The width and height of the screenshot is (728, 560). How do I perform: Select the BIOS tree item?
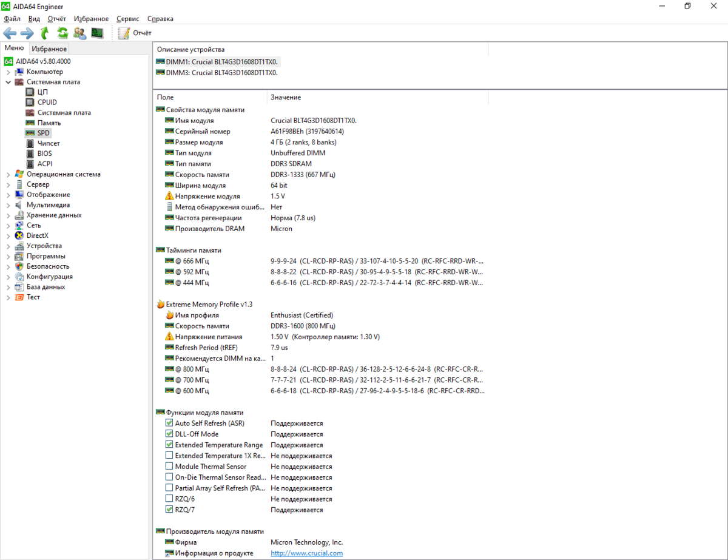(45, 153)
